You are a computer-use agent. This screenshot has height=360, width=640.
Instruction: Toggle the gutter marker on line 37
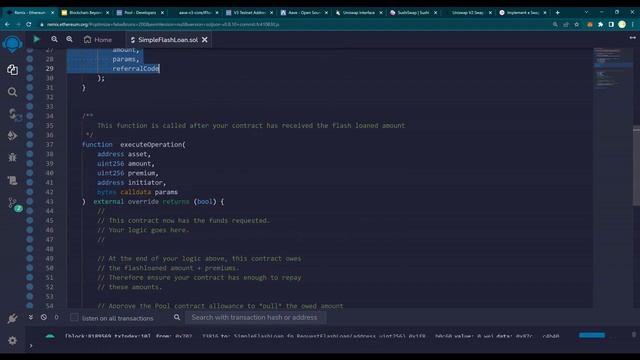(x=30, y=144)
